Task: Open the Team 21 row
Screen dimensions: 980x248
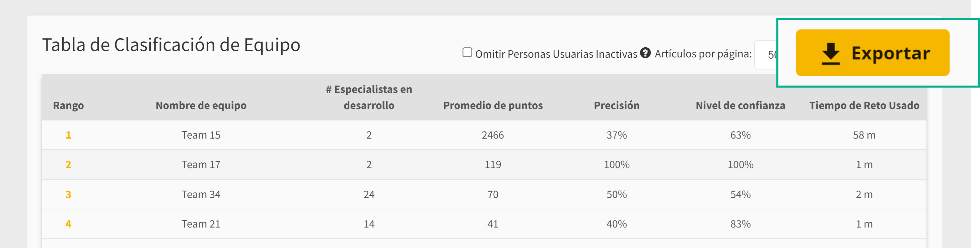Action: point(484,224)
